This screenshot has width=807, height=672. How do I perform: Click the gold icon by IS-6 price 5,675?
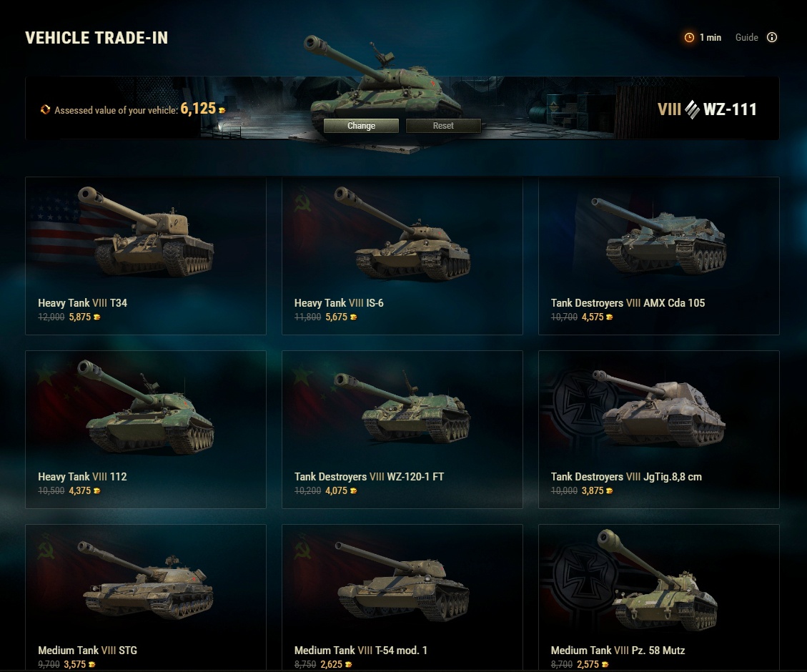tap(354, 317)
